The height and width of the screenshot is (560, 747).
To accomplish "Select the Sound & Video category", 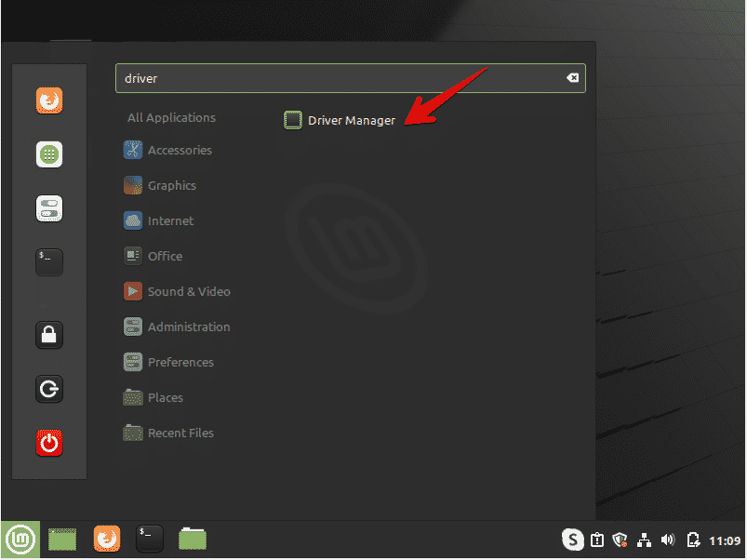I will (x=188, y=291).
